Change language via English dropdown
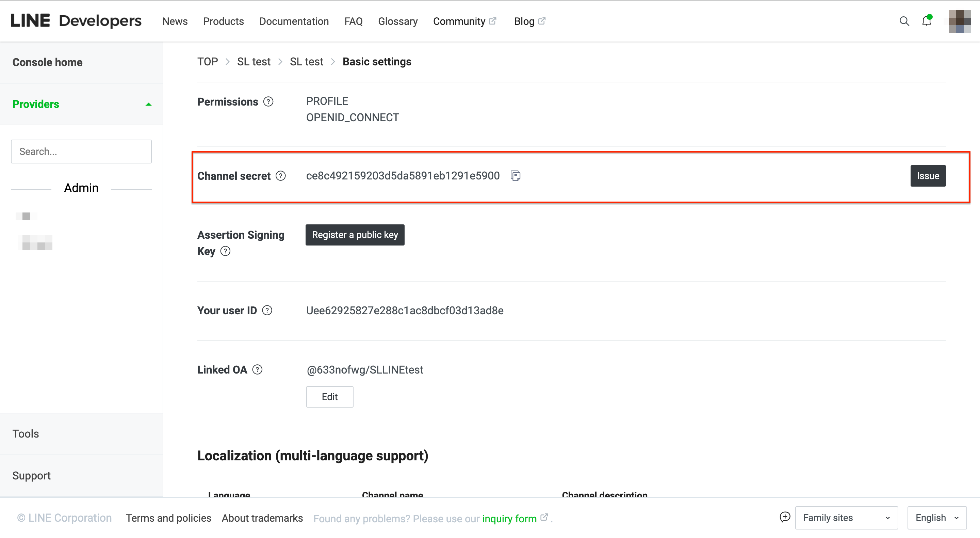Screen dimensions: 980x538 pyautogui.click(x=936, y=518)
